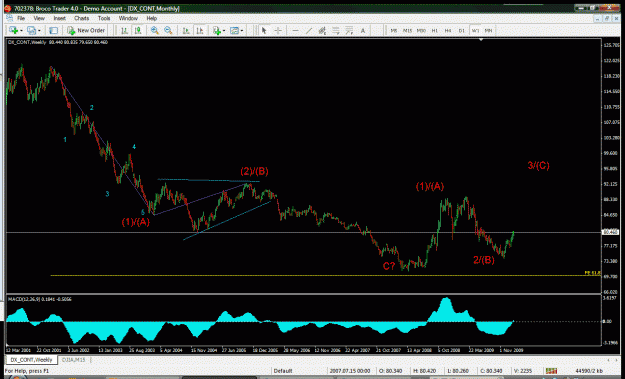The width and height of the screenshot is (625, 379).
Task: Switch chart to candlestick mode
Action: [138, 30]
